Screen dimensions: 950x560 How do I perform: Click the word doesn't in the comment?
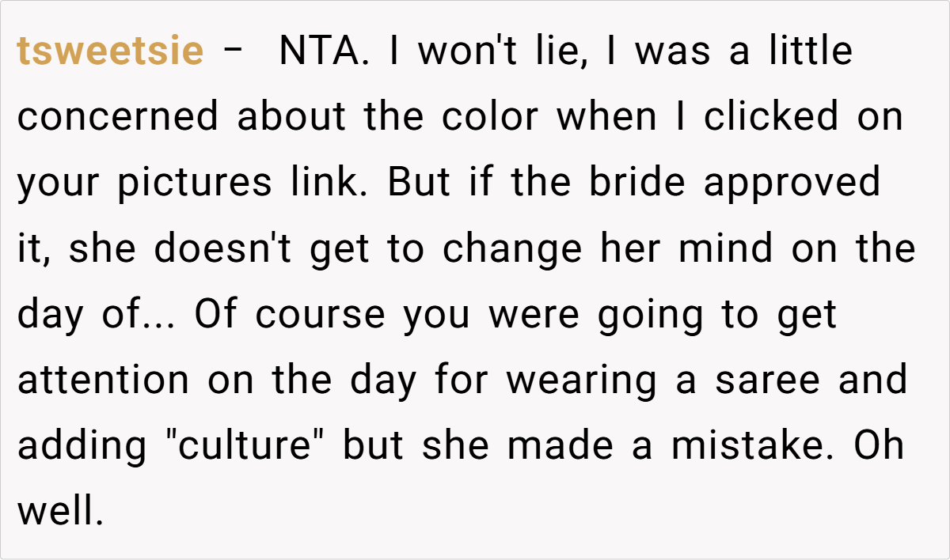pos(224,250)
